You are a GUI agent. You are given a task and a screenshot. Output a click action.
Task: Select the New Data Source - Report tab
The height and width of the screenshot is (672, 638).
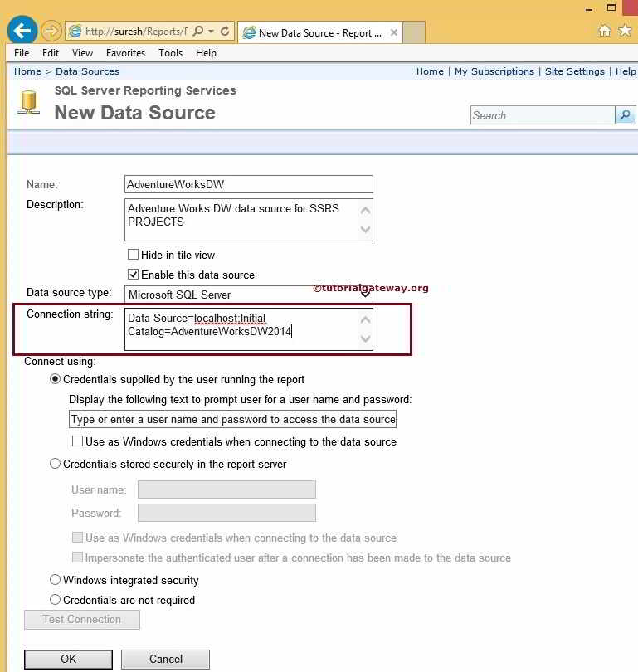pyautogui.click(x=319, y=32)
